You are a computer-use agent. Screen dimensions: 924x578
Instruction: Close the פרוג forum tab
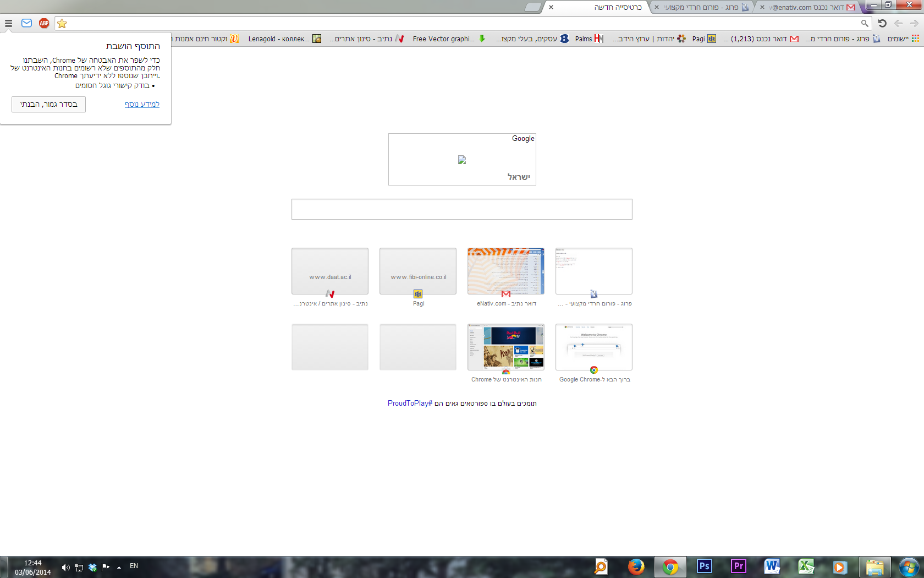point(656,8)
